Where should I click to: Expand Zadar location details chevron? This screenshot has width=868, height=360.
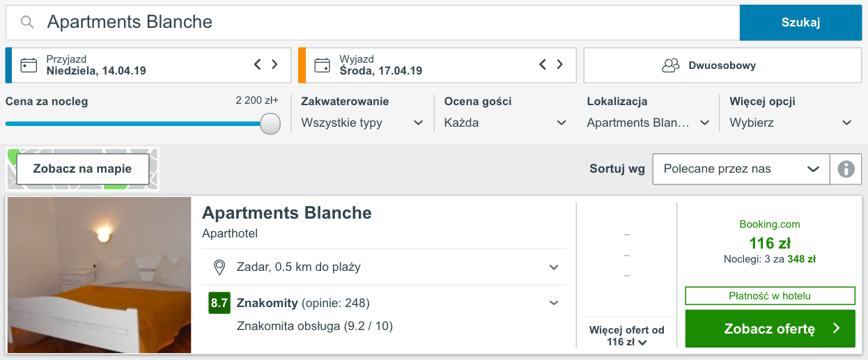point(554,267)
